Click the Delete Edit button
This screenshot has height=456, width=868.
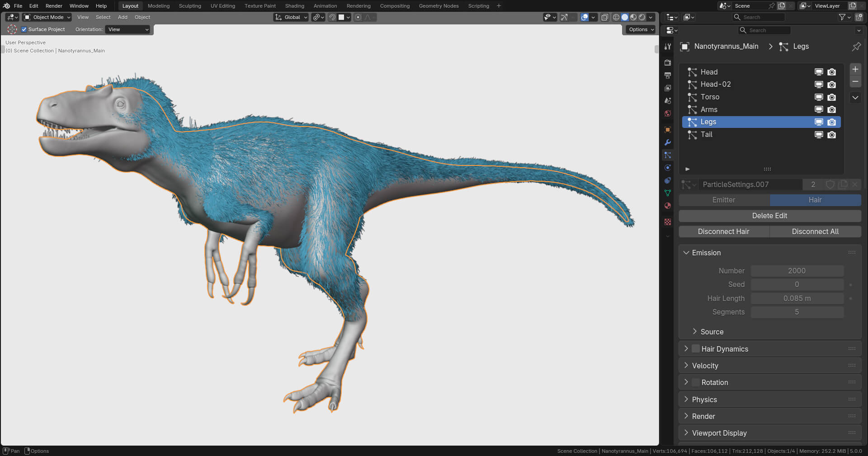click(770, 216)
